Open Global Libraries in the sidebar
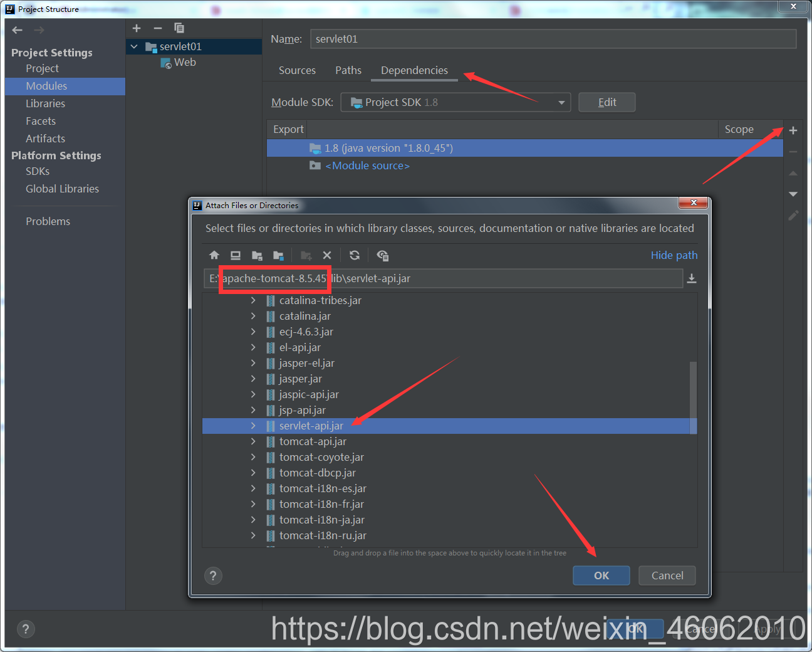Screen dimensions: 812x652 click(62, 189)
